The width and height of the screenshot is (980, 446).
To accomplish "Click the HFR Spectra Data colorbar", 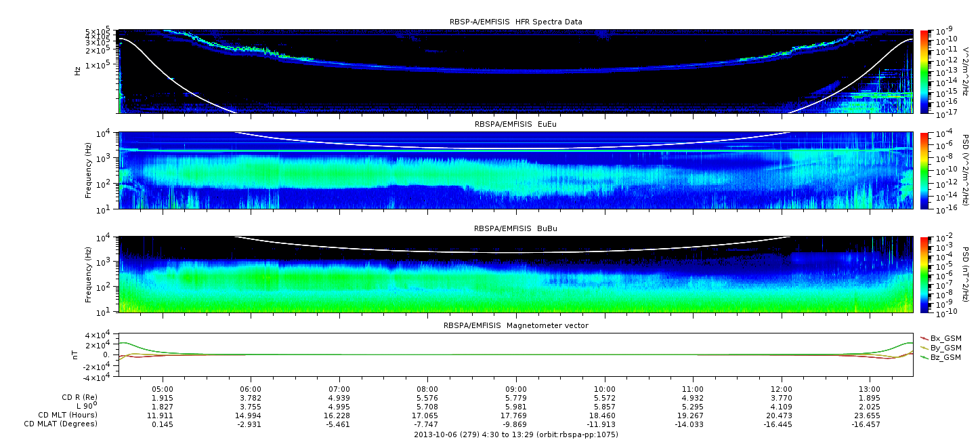I will pos(924,71).
